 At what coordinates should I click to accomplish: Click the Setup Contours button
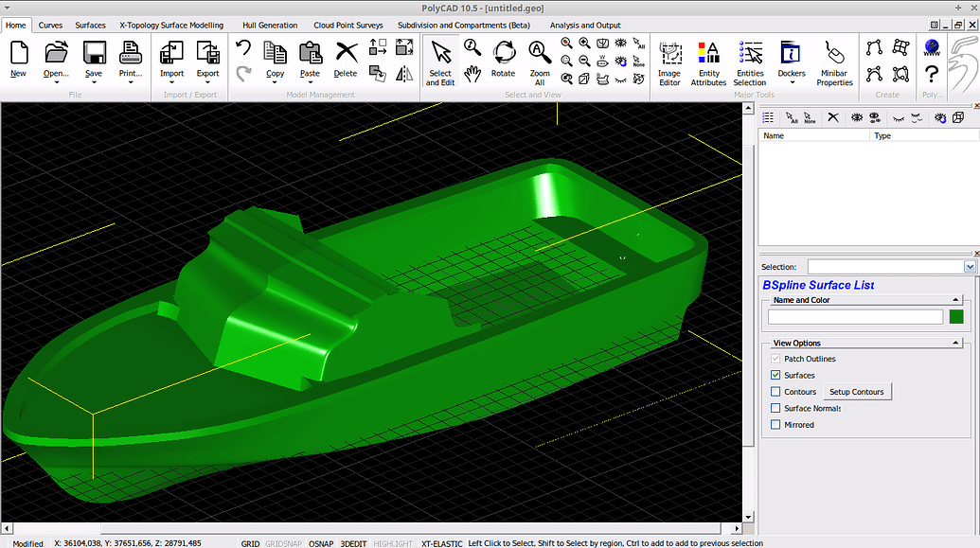856,392
